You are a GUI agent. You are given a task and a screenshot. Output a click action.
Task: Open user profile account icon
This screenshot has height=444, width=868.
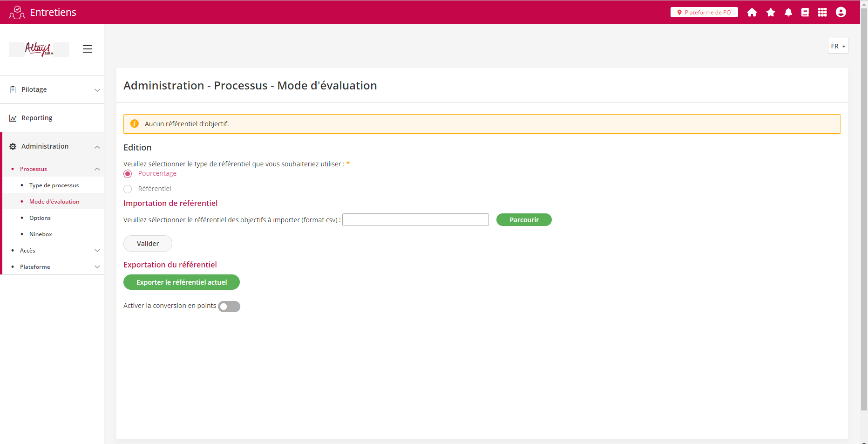coord(841,13)
